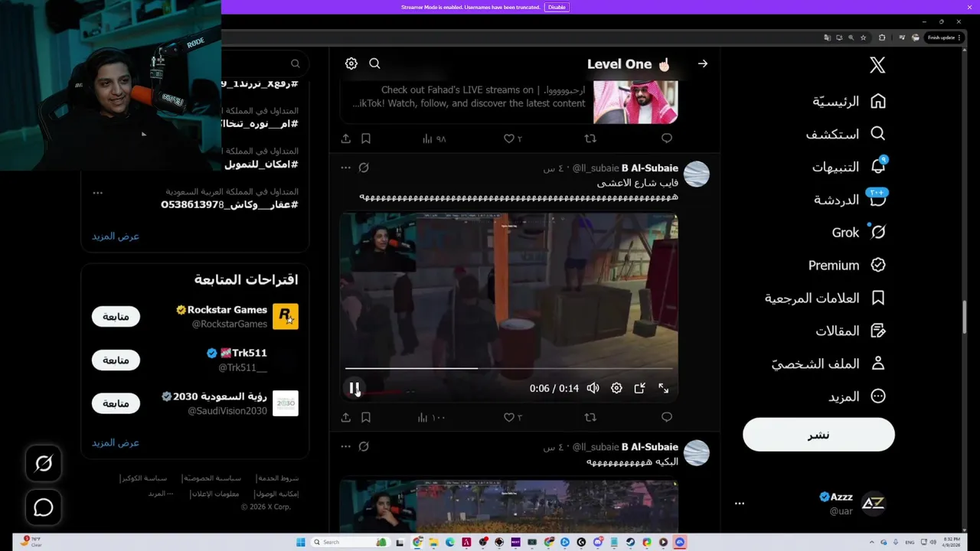Screen dimensions: 980x551
Task: Open Windows Start menu
Action: 301,542
